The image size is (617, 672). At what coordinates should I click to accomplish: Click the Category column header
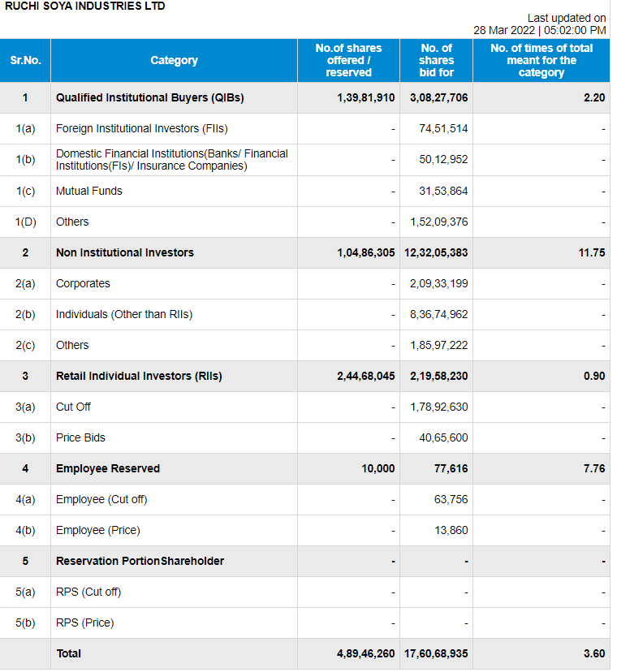pos(174,60)
